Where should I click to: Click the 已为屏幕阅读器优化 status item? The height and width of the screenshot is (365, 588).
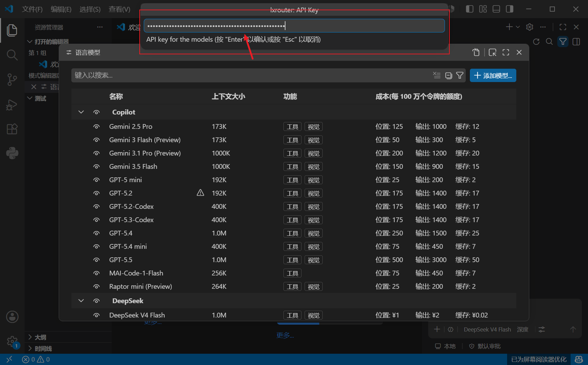click(x=539, y=360)
